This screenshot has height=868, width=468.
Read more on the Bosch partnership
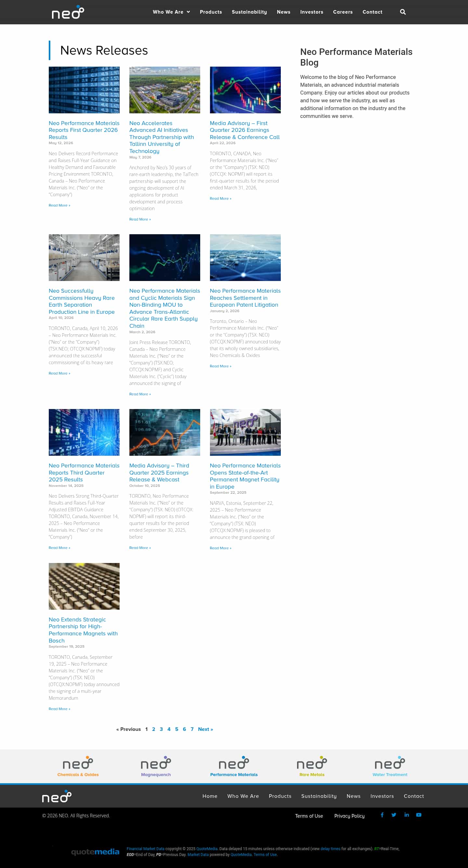coord(59,709)
